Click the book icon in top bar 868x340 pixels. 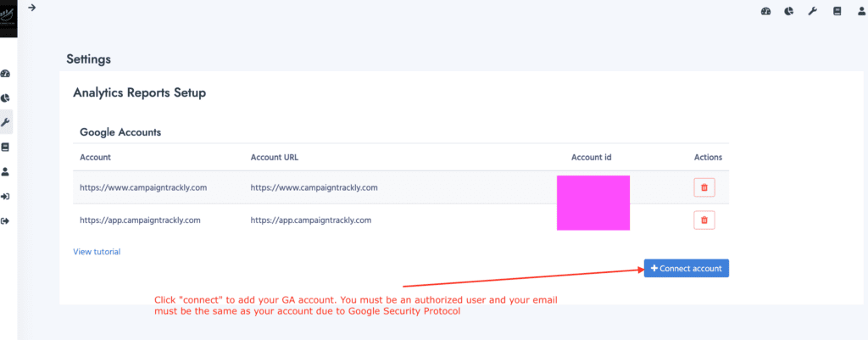pyautogui.click(x=837, y=11)
